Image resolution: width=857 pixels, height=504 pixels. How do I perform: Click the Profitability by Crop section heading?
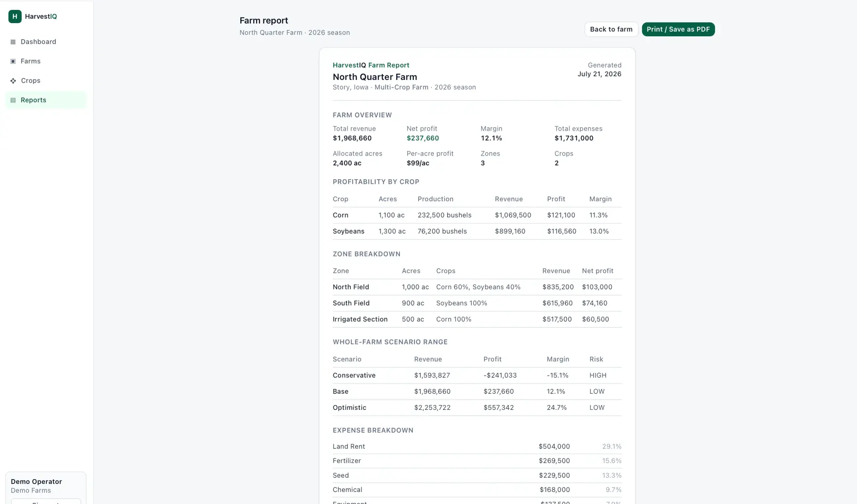point(376,182)
